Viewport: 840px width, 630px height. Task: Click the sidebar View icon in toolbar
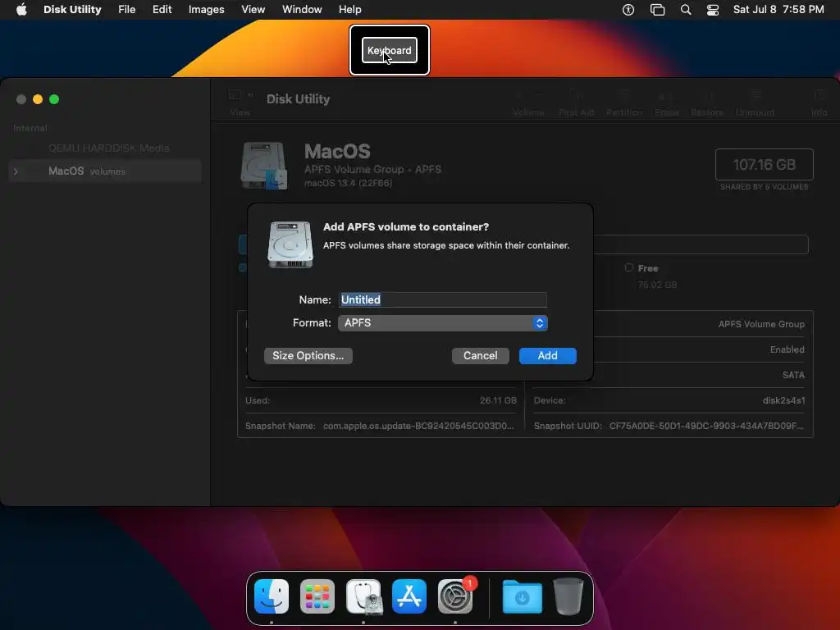(x=235, y=95)
